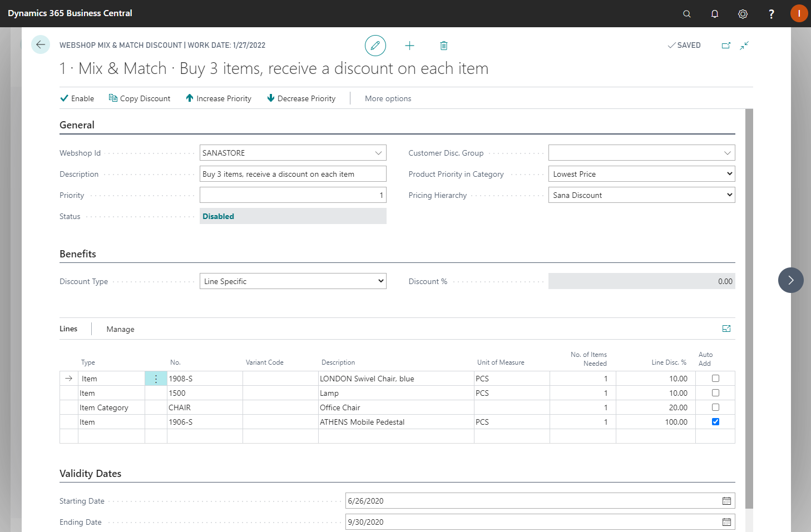
Task: Open page in new window icon
Action: click(x=726, y=46)
